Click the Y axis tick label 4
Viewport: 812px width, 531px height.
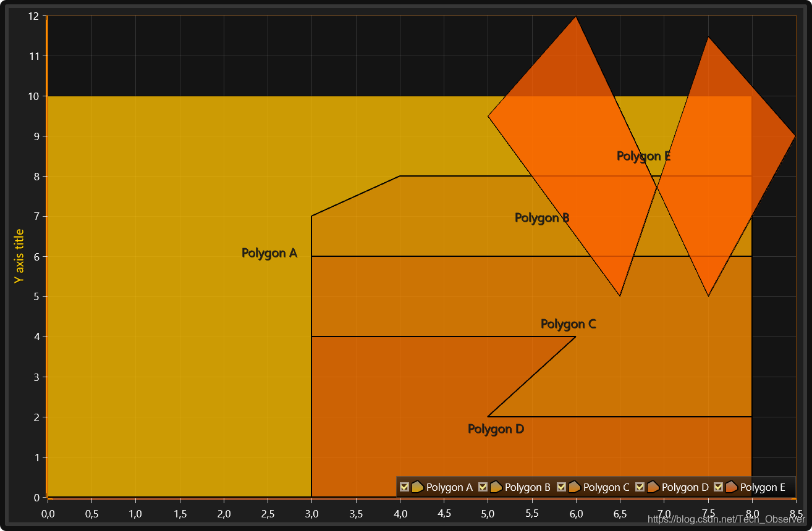pos(36,337)
